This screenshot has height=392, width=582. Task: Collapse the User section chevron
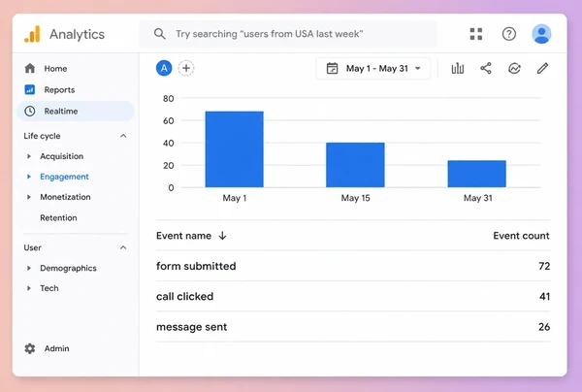pyautogui.click(x=123, y=247)
